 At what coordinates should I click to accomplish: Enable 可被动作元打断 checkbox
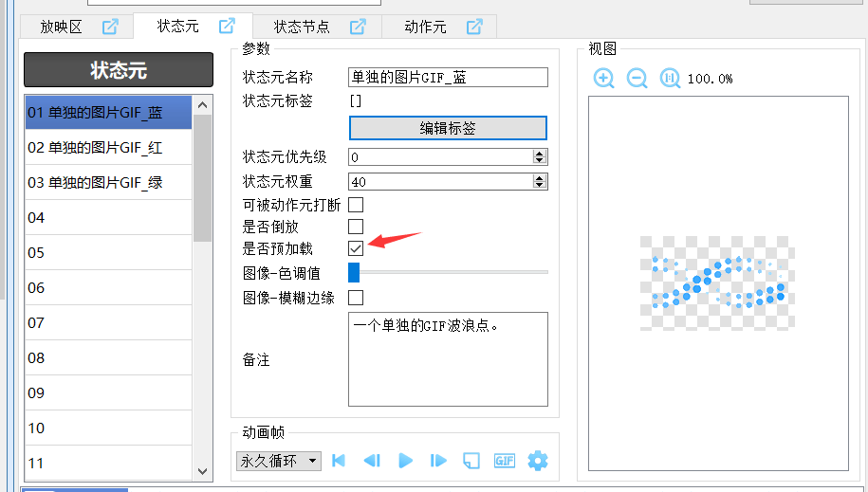point(356,204)
